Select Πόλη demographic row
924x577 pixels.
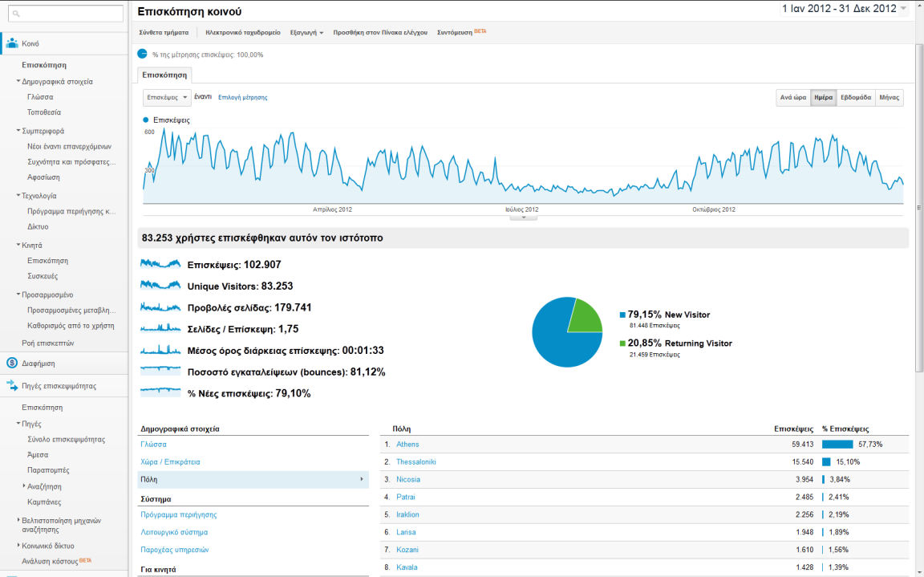click(x=253, y=480)
